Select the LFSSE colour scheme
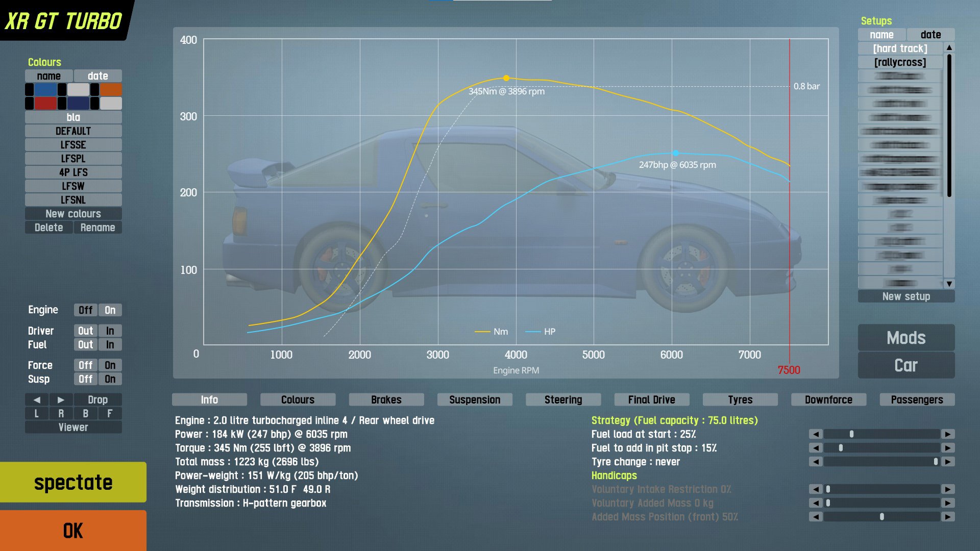Image resolution: width=980 pixels, height=551 pixels. click(x=73, y=145)
